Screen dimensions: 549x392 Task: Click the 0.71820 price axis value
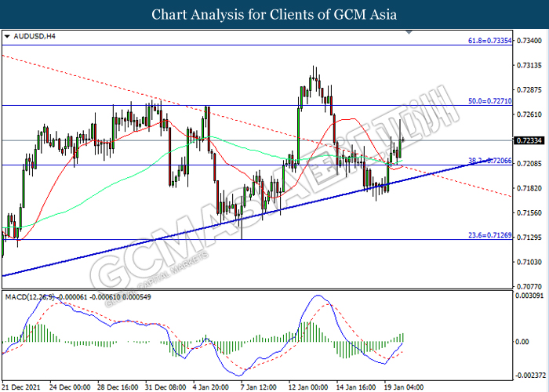(x=529, y=188)
